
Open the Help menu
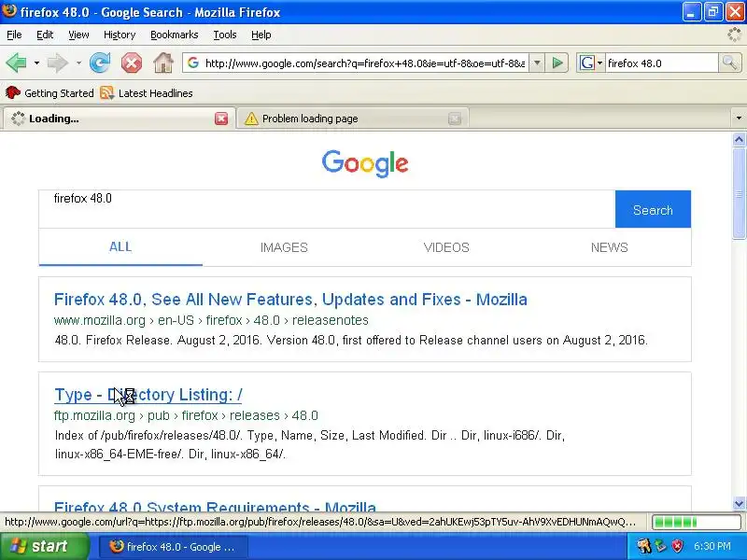[261, 35]
